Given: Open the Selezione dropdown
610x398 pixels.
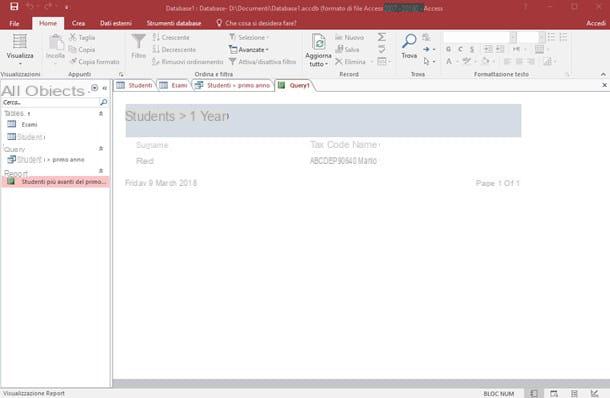Looking at the screenshot, I should (x=249, y=37).
